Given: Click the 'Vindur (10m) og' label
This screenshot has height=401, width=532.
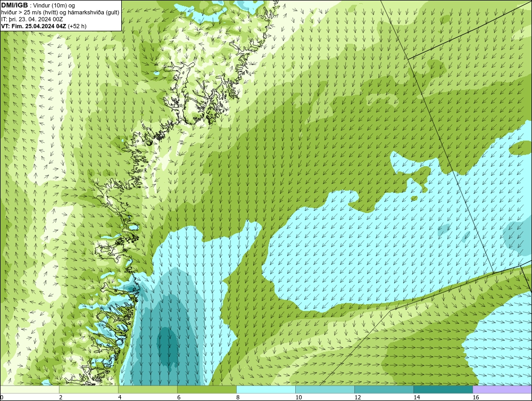Looking at the screenshot, I should pyautogui.click(x=54, y=5).
